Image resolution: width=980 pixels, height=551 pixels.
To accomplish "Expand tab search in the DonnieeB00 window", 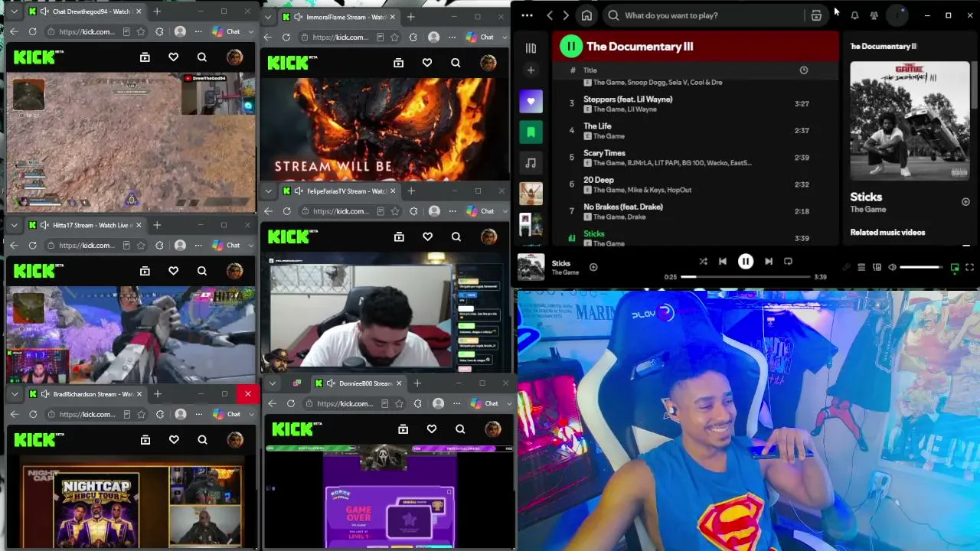I will click(273, 383).
